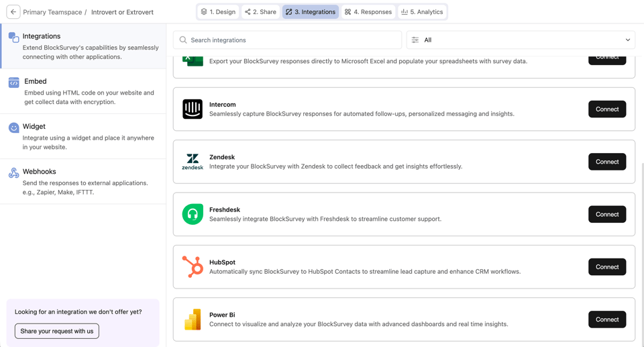The width and height of the screenshot is (644, 347).
Task: Click the back arrow button
Action: point(13,12)
